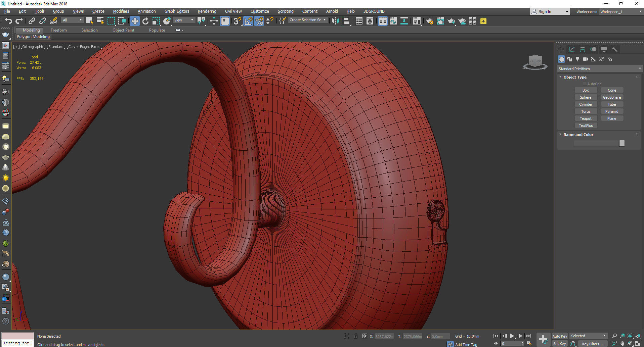Select the Select and Rotate tool
Viewport: 644px width, 347px height.
click(145, 21)
